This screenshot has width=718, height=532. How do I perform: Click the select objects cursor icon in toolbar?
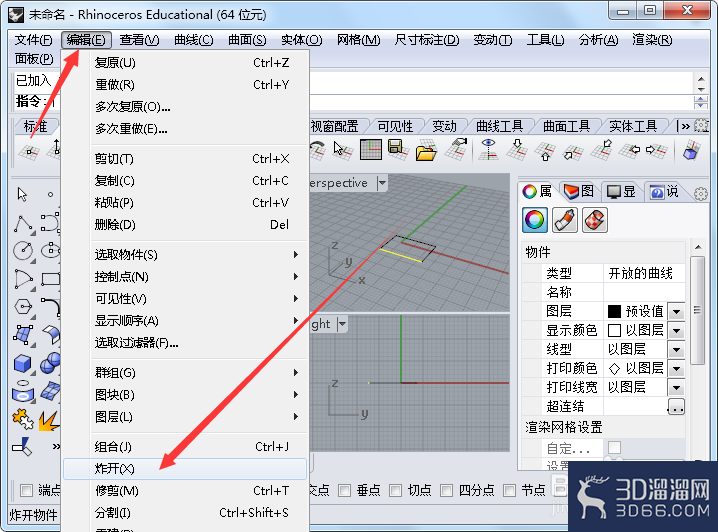pos(342,150)
